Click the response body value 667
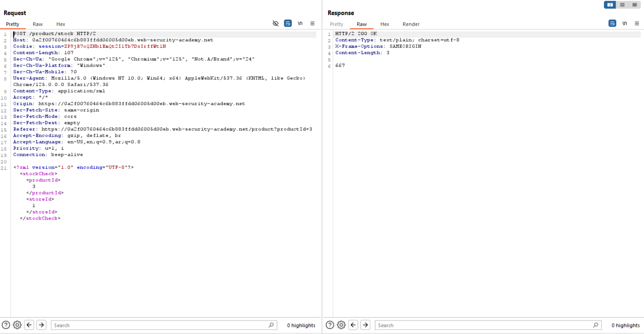 point(340,66)
